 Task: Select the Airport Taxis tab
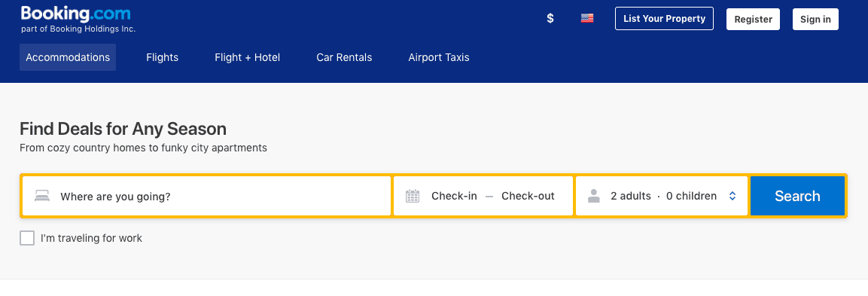pos(439,57)
